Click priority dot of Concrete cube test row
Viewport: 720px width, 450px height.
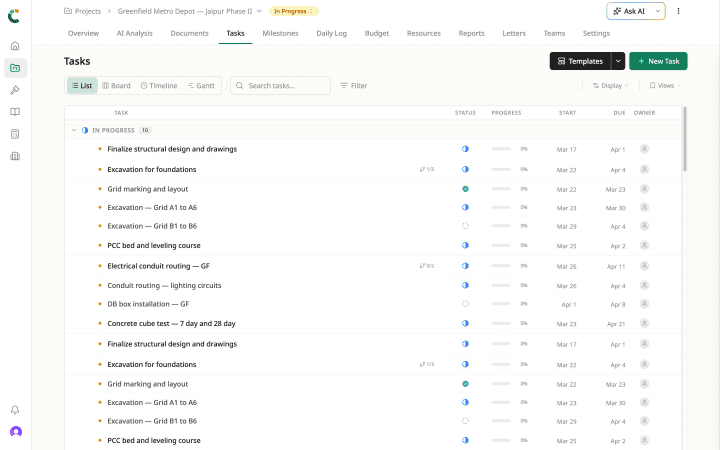tap(100, 323)
